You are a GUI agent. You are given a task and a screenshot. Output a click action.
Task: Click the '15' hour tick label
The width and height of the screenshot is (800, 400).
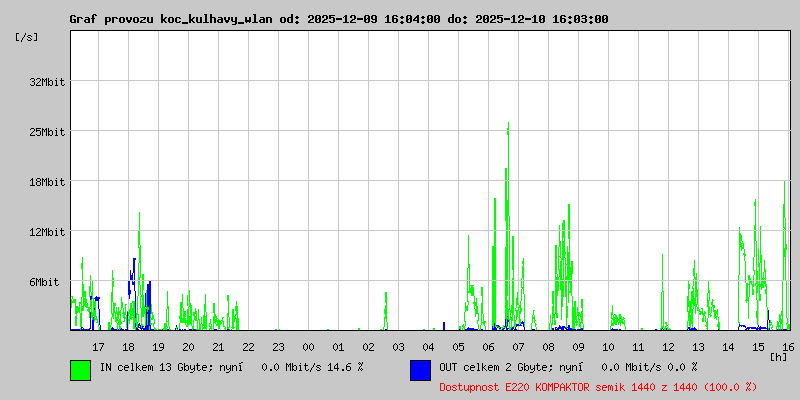click(x=758, y=347)
